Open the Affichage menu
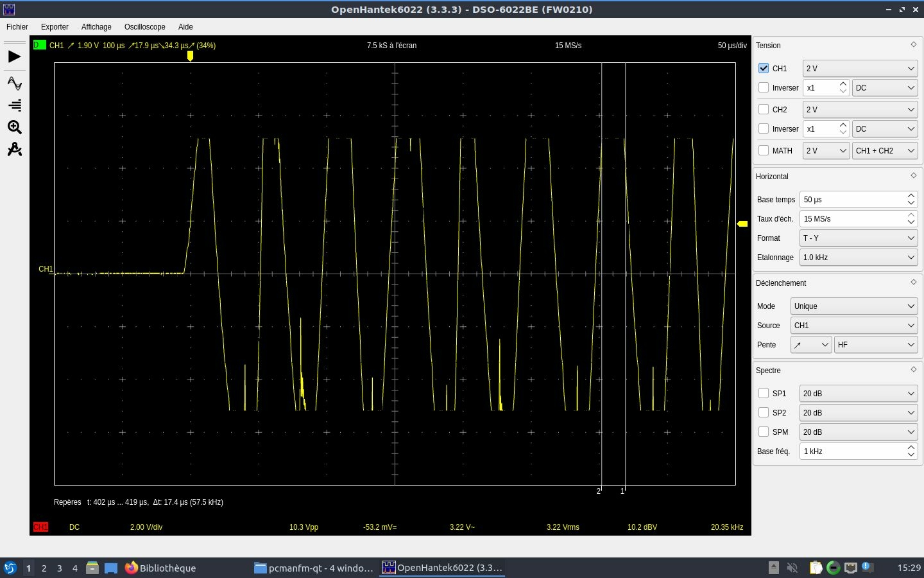Image resolution: width=924 pixels, height=578 pixels. pyautogui.click(x=96, y=27)
